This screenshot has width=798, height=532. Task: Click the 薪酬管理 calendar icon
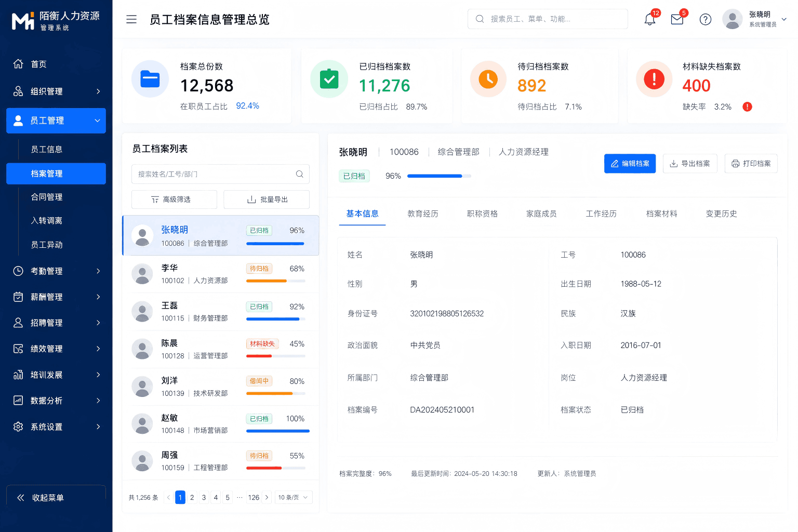tap(18, 297)
